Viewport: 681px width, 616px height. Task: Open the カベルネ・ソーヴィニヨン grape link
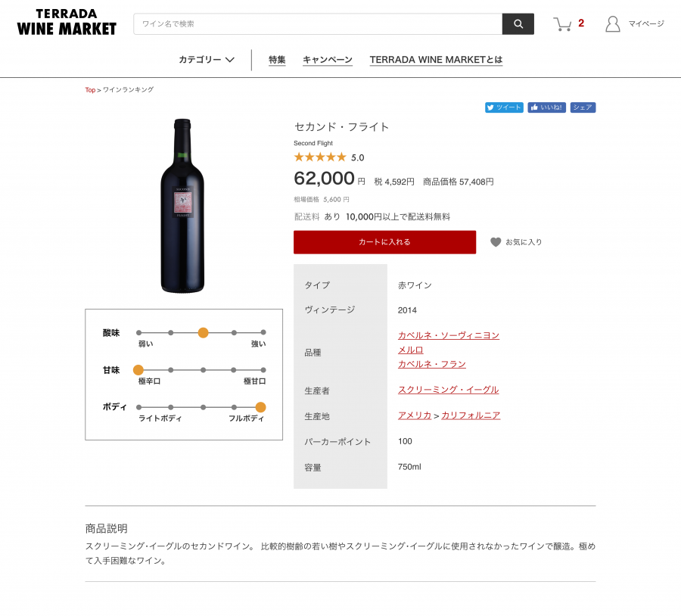click(449, 335)
